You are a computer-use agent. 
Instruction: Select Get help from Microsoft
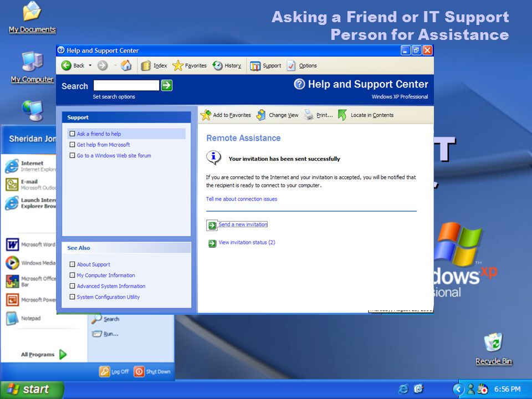click(x=103, y=145)
